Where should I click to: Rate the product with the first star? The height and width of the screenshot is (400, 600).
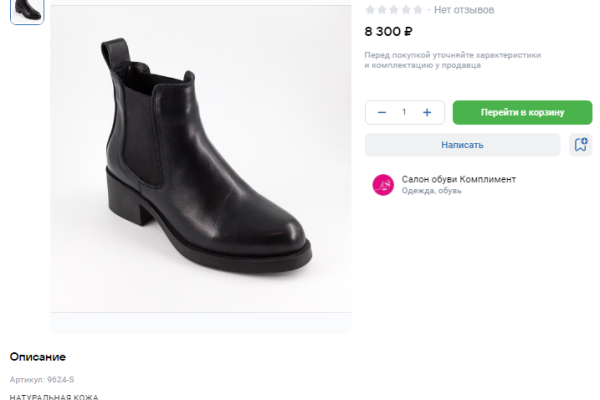coord(370,9)
